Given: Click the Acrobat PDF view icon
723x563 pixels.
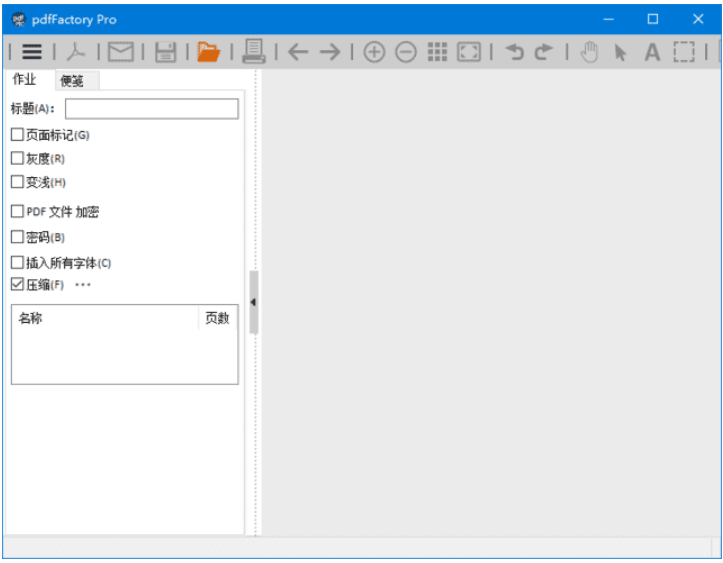Looking at the screenshot, I should (76, 52).
